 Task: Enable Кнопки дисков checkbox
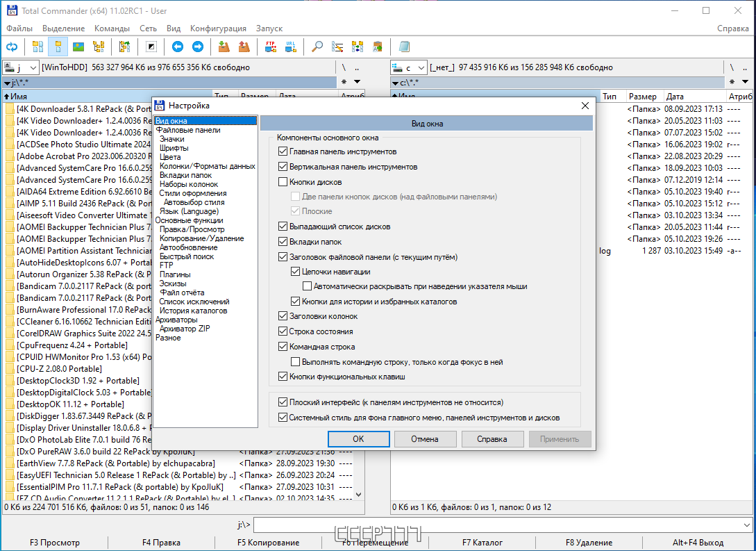coord(283,182)
